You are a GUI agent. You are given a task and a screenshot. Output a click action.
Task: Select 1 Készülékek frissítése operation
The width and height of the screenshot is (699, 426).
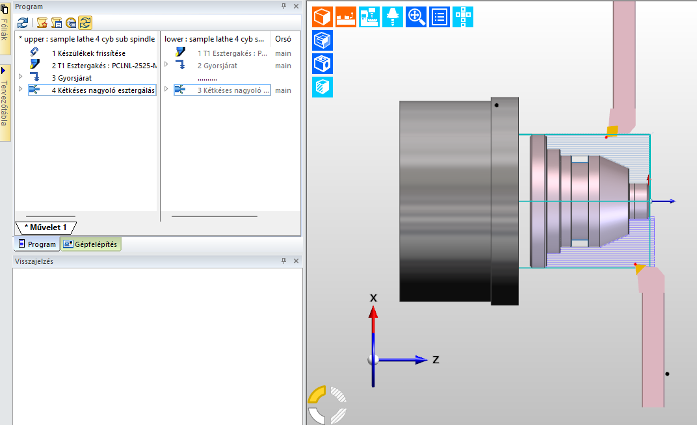click(x=89, y=53)
